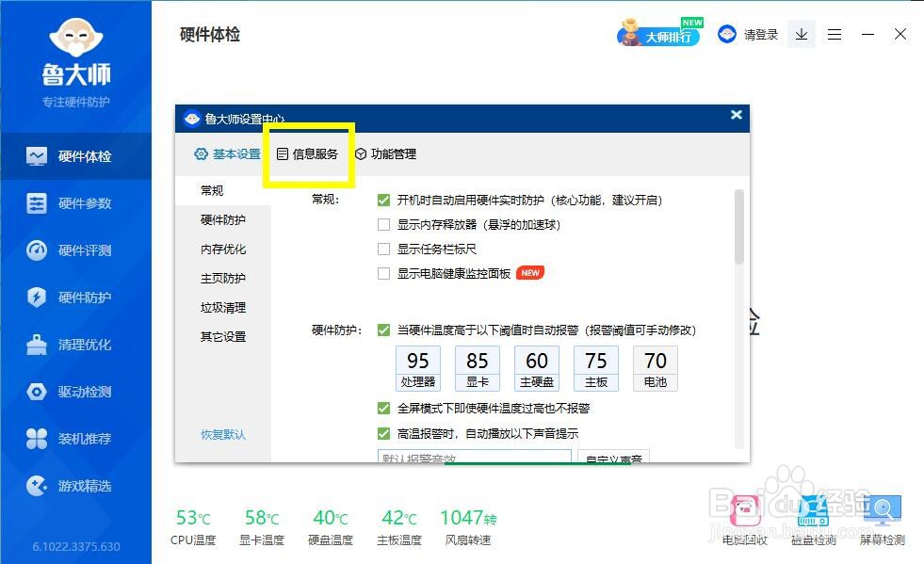The height and width of the screenshot is (564, 924).
Task: Toggle 当硬件温度高于以下阈值时自动报警 checkbox
Action: click(x=383, y=330)
